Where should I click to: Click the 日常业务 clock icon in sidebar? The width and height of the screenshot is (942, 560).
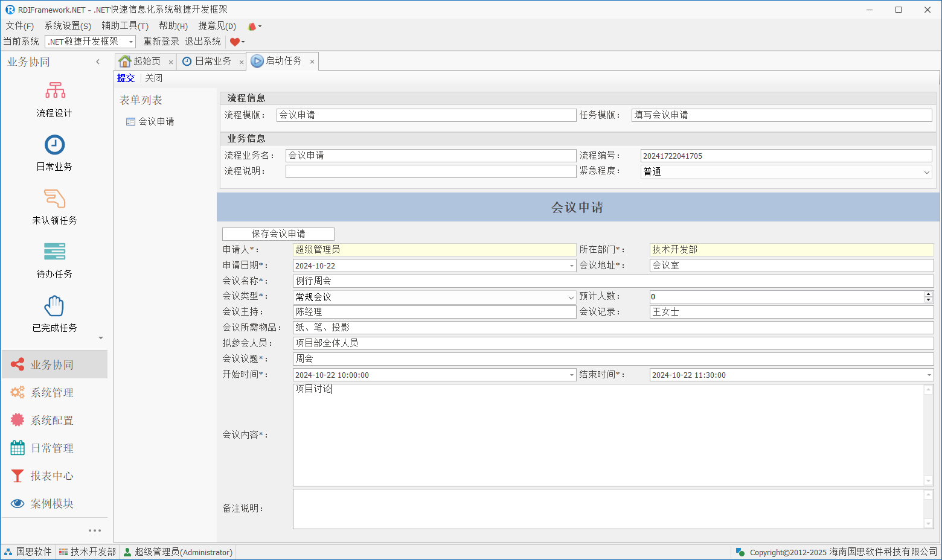point(55,145)
